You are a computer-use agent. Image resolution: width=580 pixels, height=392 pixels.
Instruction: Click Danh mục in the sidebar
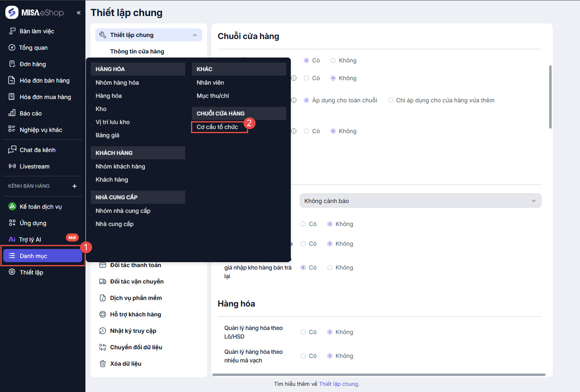coord(43,256)
